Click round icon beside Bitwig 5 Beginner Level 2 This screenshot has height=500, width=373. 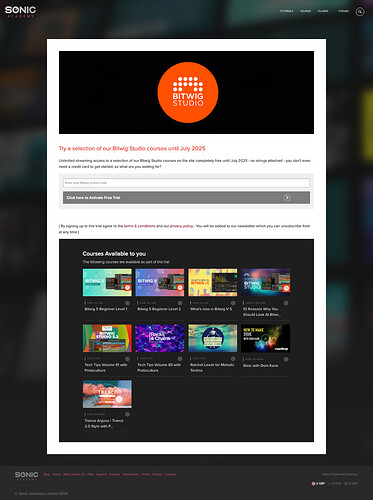click(x=180, y=303)
